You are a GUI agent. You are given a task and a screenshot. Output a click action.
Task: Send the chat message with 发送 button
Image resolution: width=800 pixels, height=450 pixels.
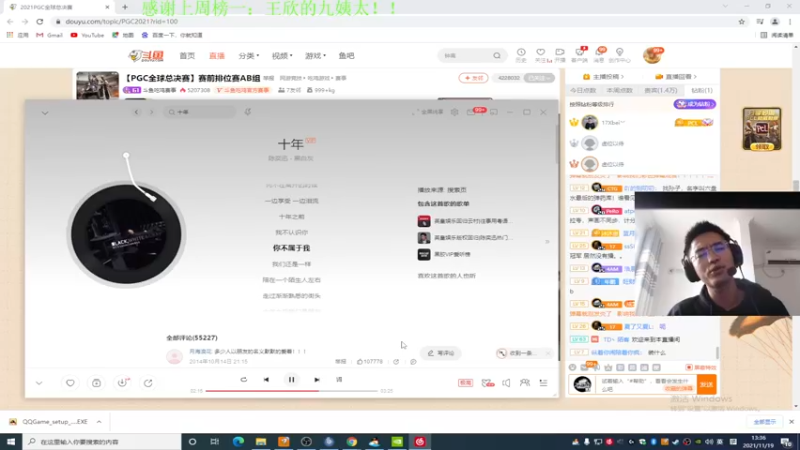pos(706,384)
